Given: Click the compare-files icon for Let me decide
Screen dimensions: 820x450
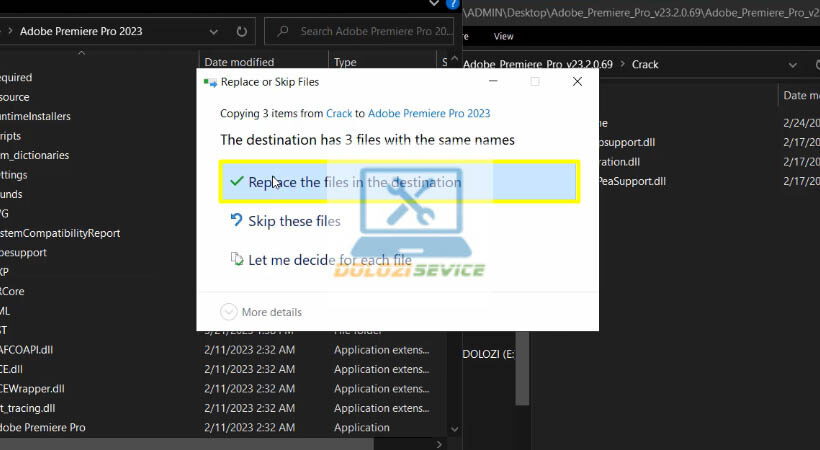Looking at the screenshot, I should coord(236,260).
